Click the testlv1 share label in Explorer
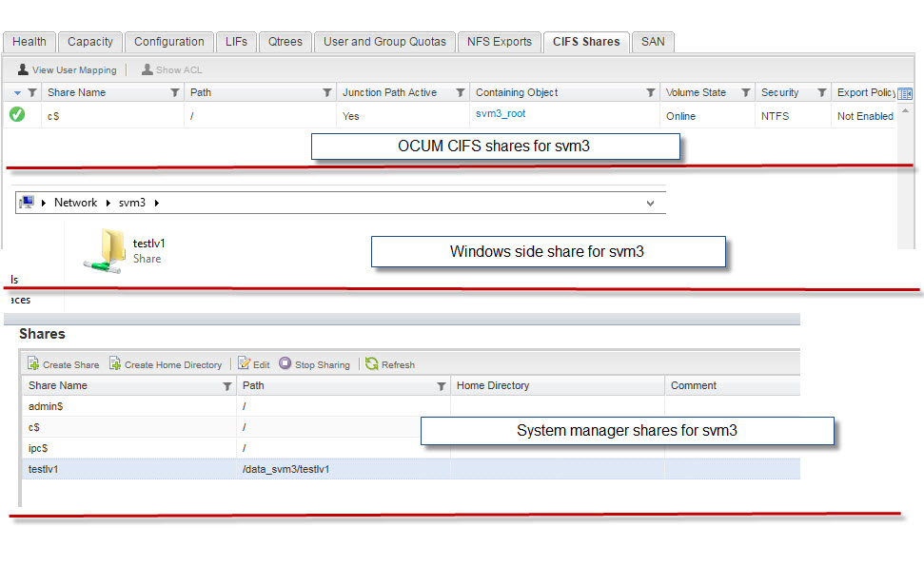The width and height of the screenshot is (924, 586). point(149,244)
